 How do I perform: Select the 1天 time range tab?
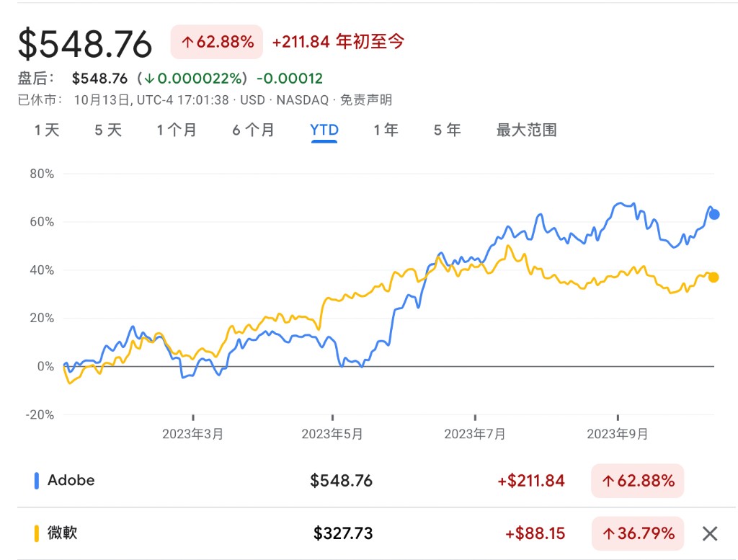point(47,130)
